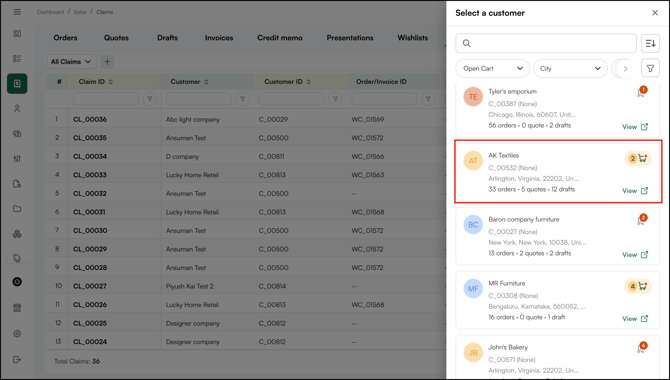This screenshot has height=380, width=670.
Task: Click the dashboard grid sidebar icon
Action: tap(17, 33)
